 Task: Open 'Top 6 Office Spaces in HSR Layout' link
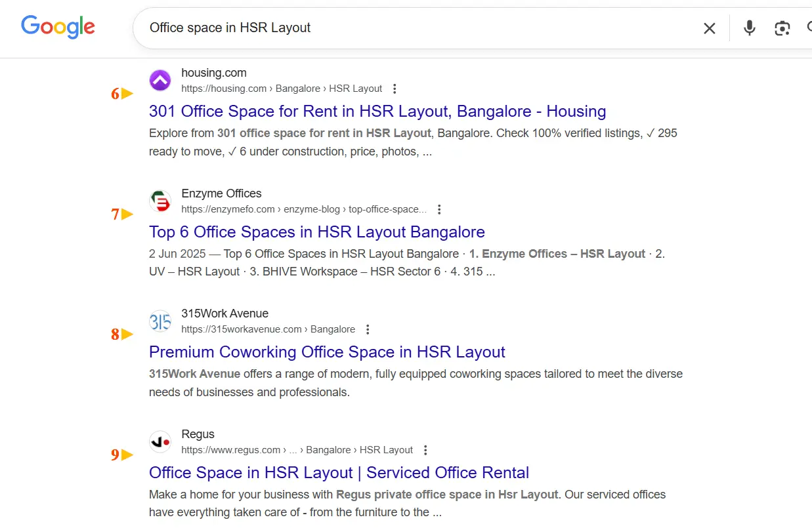(x=316, y=232)
